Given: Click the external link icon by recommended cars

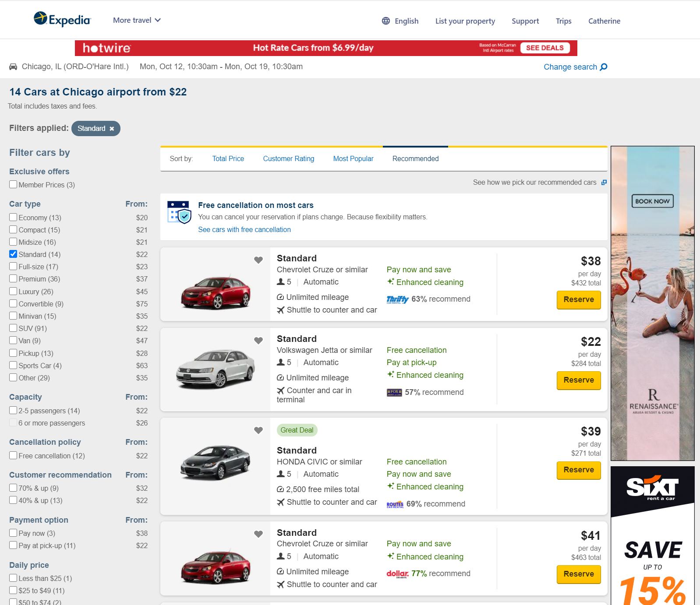Looking at the screenshot, I should click(604, 183).
